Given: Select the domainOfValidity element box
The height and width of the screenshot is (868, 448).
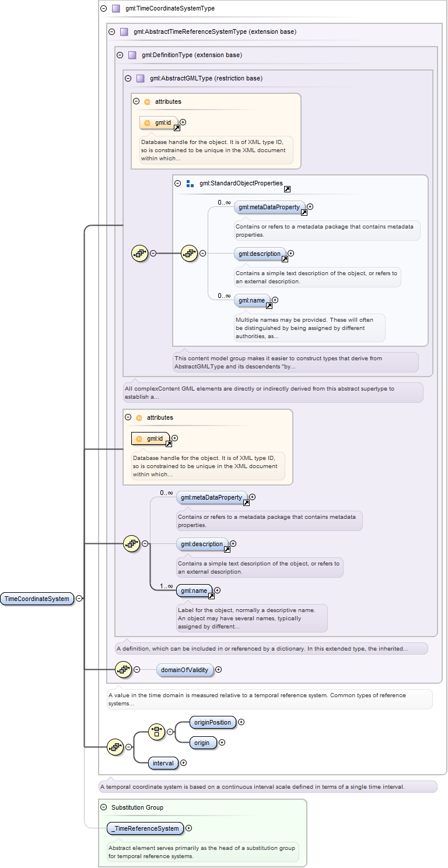Looking at the screenshot, I should tap(185, 670).
